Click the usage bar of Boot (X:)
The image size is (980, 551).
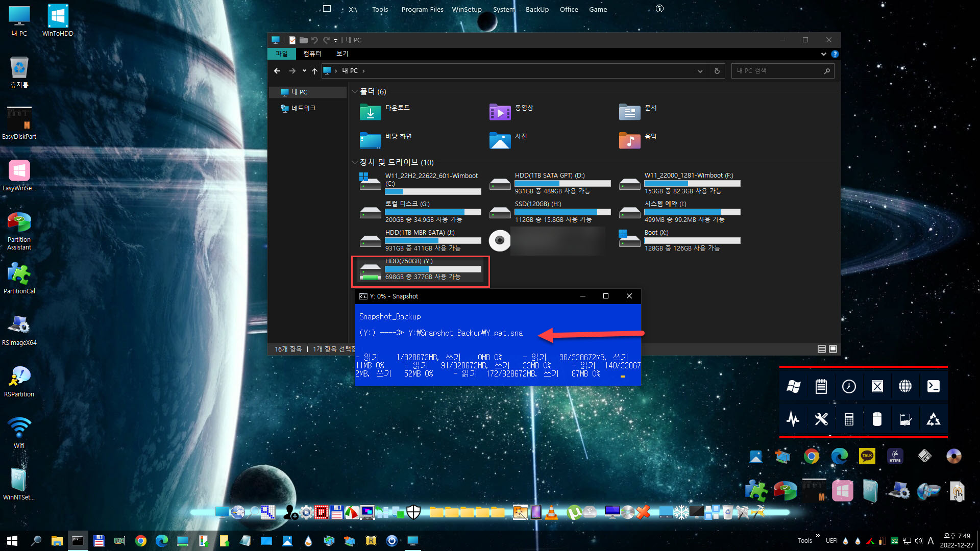click(692, 240)
